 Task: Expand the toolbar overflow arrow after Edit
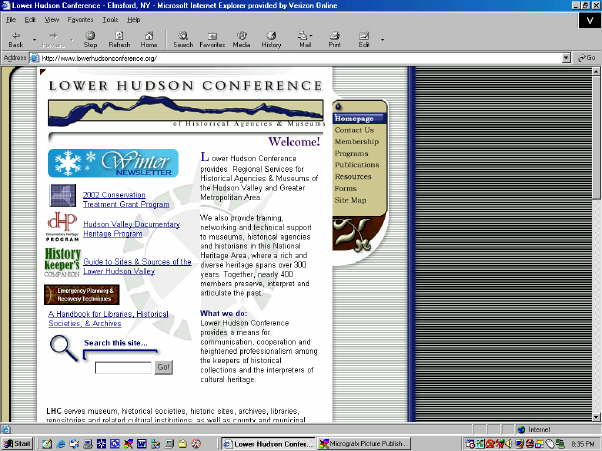pos(382,40)
